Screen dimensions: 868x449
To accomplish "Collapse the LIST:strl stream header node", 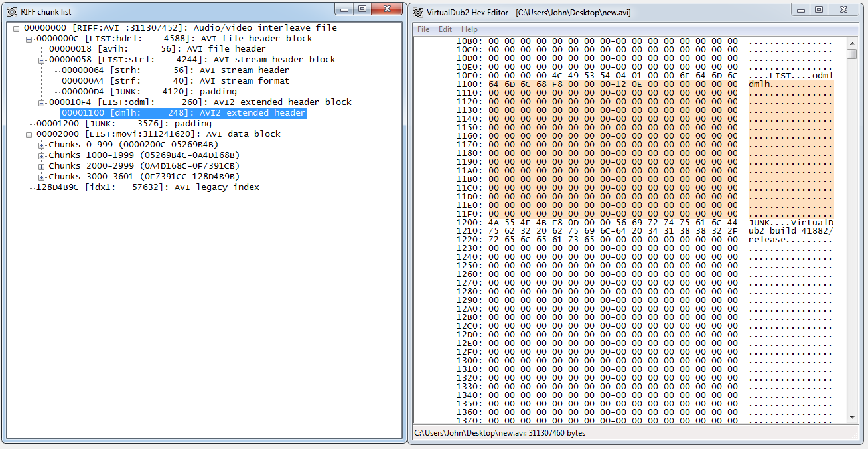I will (x=42, y=60).
